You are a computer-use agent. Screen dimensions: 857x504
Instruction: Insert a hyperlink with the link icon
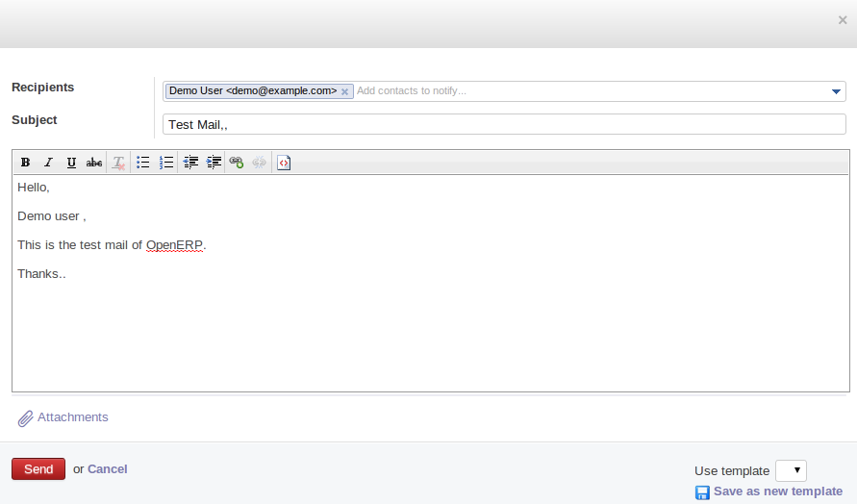237,163
